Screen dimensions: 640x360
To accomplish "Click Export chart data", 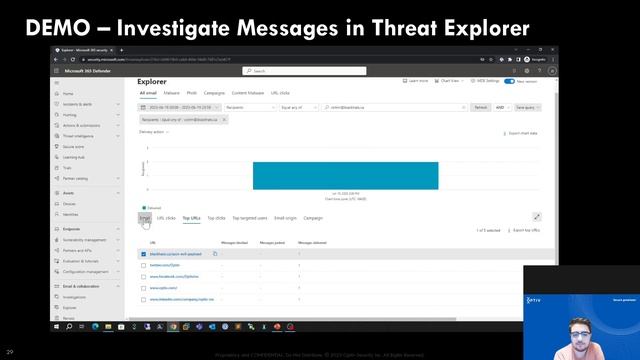I will [520, 133].
